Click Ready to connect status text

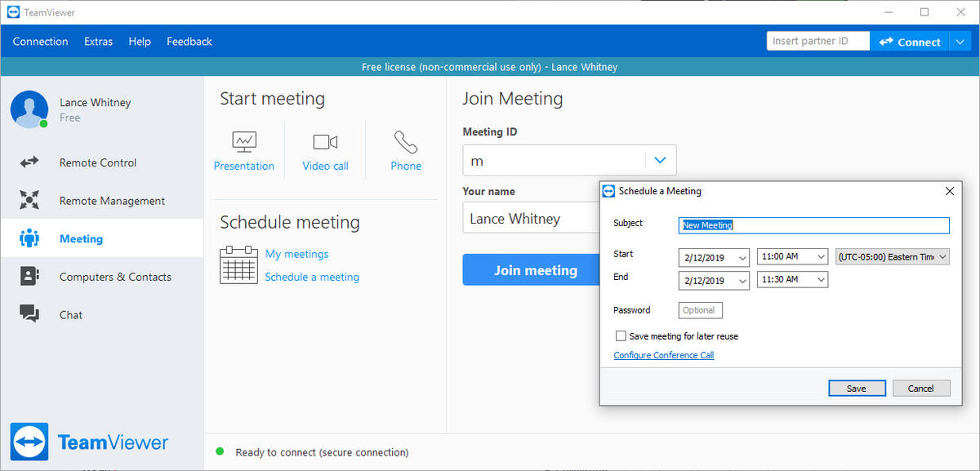coord(322,452)
